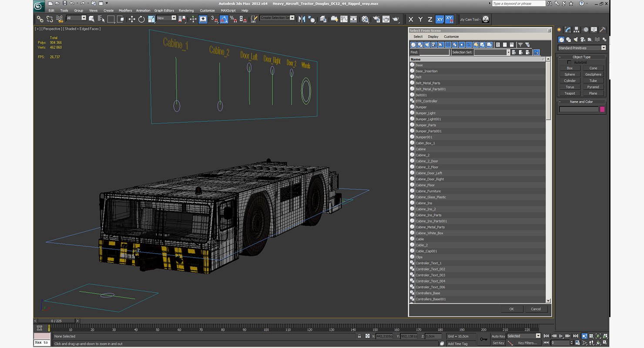
Task: Click Go to Start playback button
Action: (547, 336)
